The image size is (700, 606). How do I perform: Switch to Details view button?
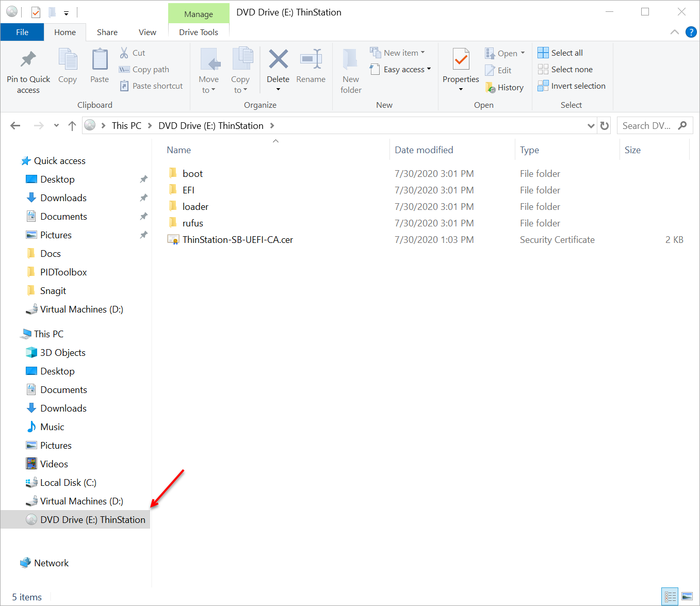(670, 597)
